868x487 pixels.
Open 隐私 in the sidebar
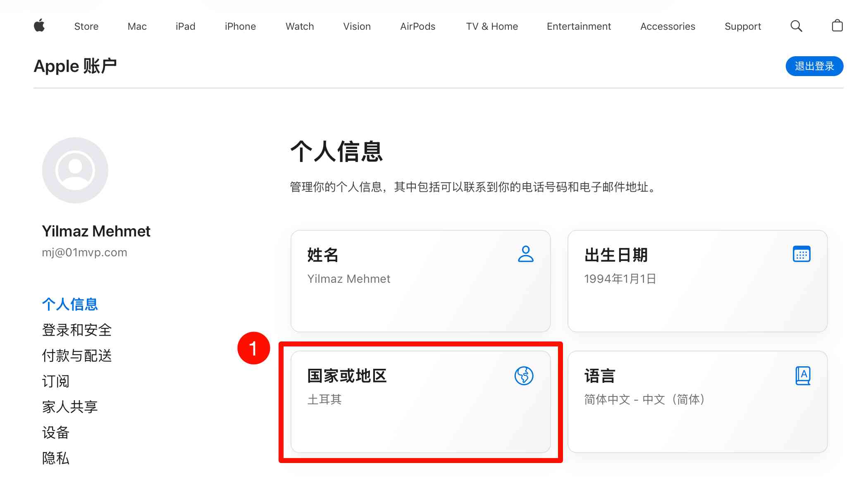(56, 458)
